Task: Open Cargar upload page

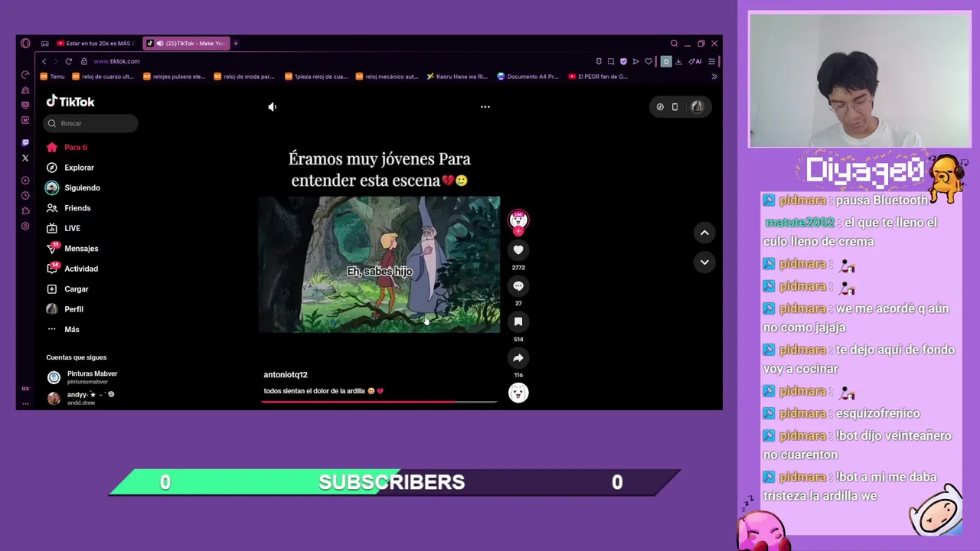Action: [x=67, y=289]
